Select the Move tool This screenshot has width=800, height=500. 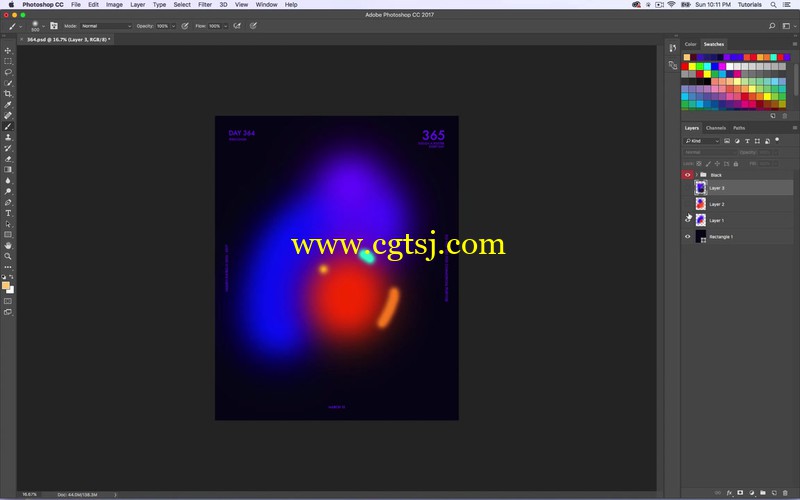(8, 51)
